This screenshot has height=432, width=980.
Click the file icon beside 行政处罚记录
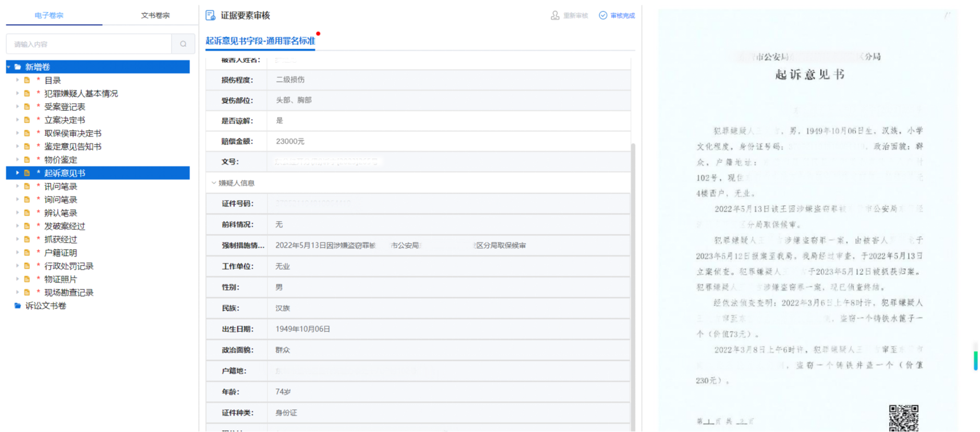pos(27,266)
